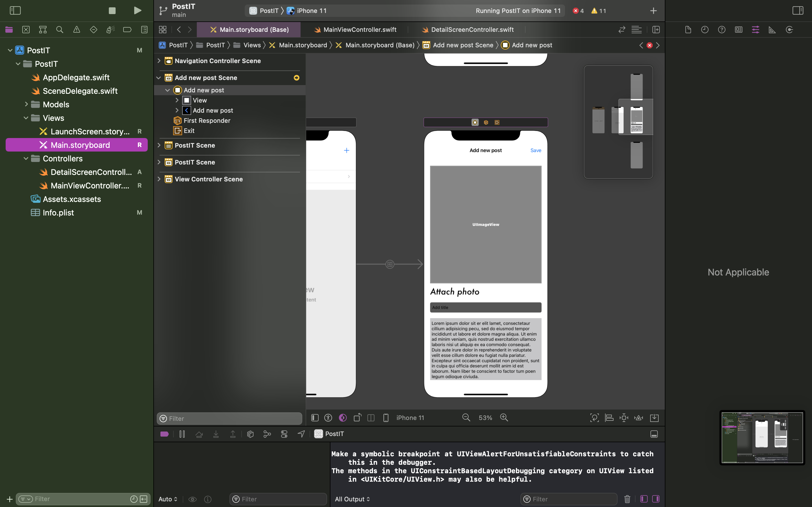Select the Resolve Auto Layout issues icon
Screen dimensions: 812x507
pos(639,417)
